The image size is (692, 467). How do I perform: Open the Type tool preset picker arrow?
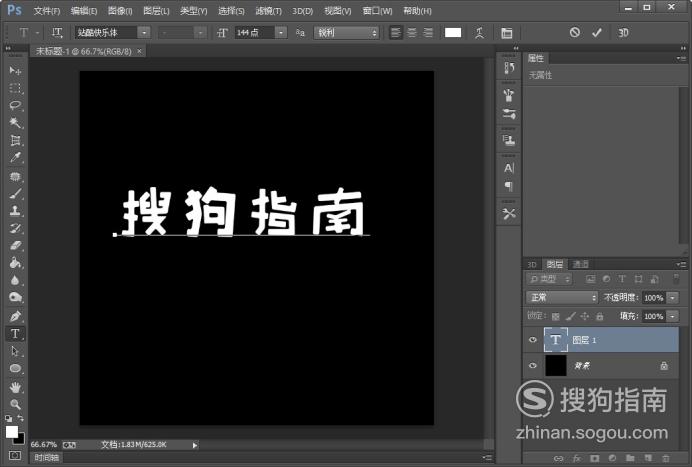pyautogui.click(x=37, y=33)
